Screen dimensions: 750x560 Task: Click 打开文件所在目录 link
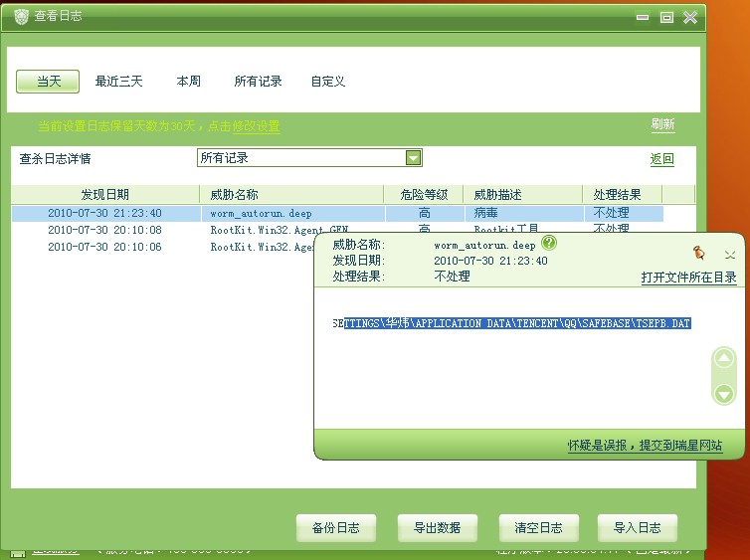point(688,278)
